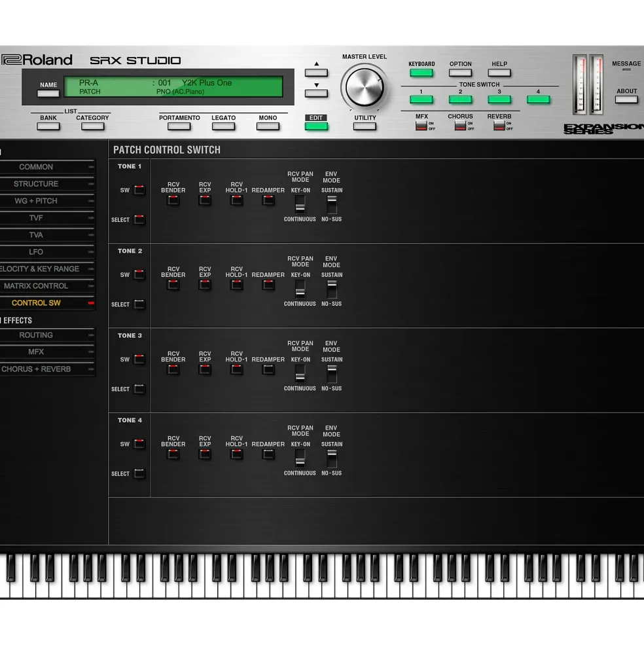
Task: Click Tone 4 ENV MODE slider switch
Action: [331, 458]
